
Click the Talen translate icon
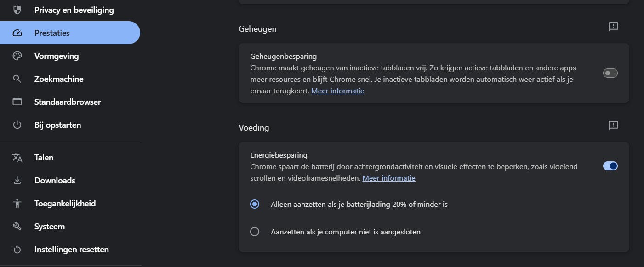(17, 158)
